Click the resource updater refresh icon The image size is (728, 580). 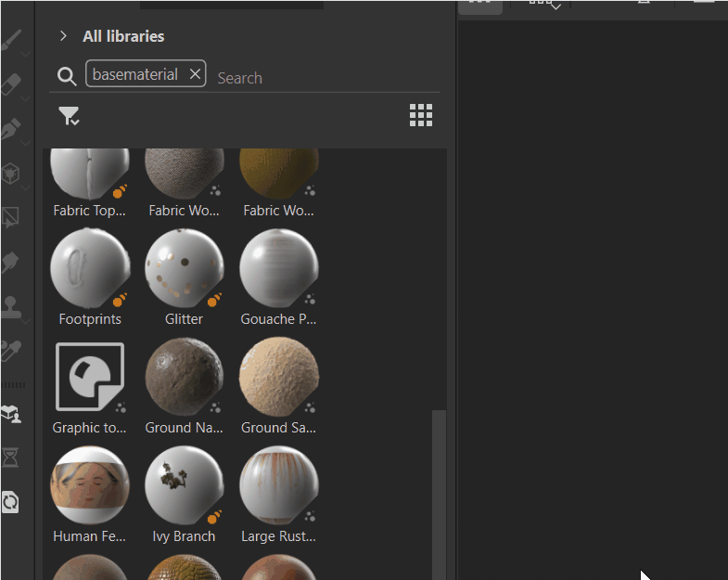(x=10, y=501)
